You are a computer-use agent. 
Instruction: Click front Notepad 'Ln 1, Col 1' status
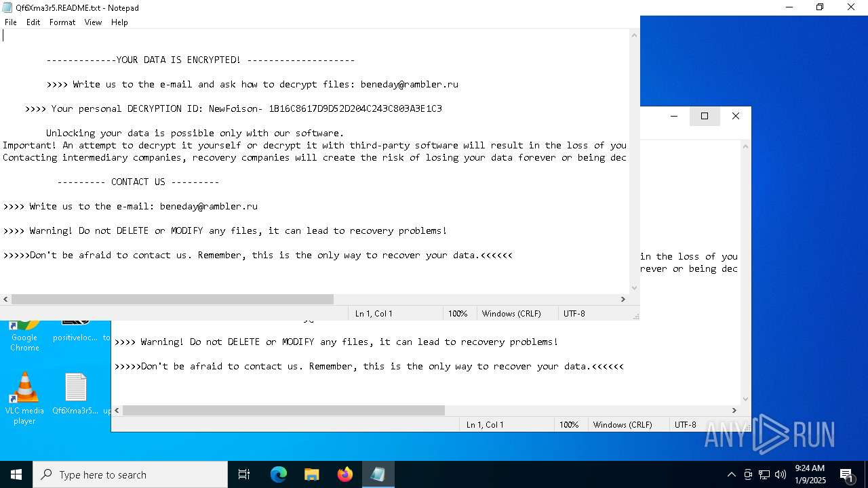click(374, 313)
